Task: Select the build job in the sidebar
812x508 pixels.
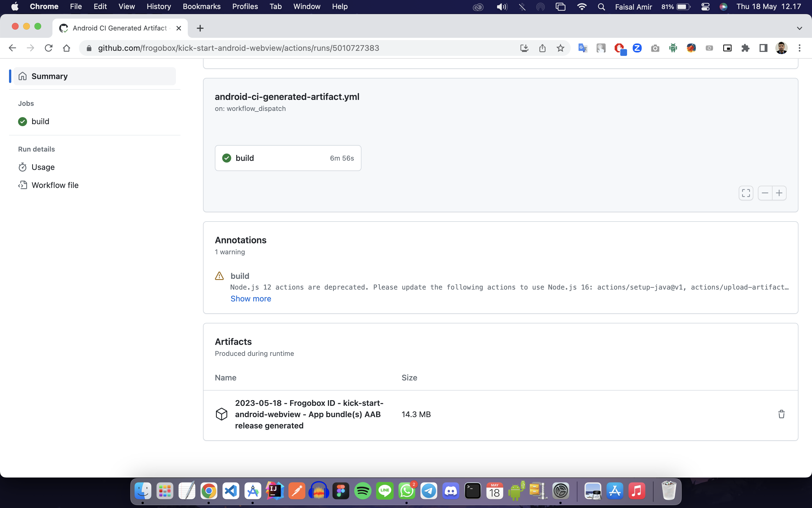Action: (40, 121)
